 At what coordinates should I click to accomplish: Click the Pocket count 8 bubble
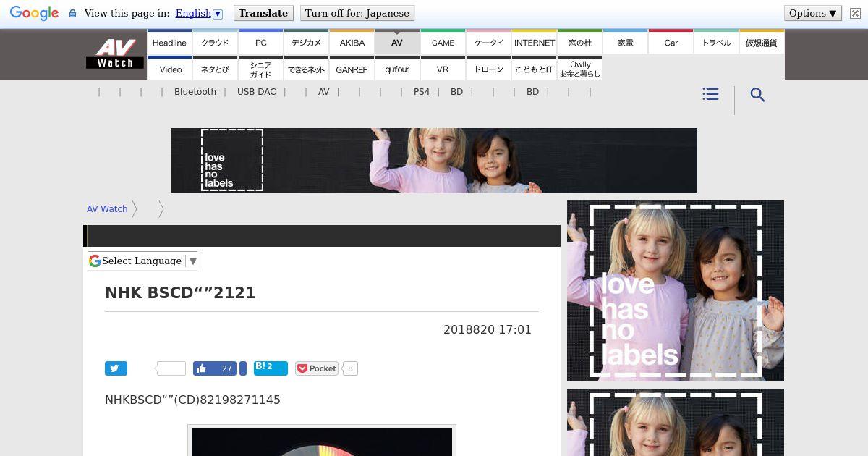[x=350, y=368]
